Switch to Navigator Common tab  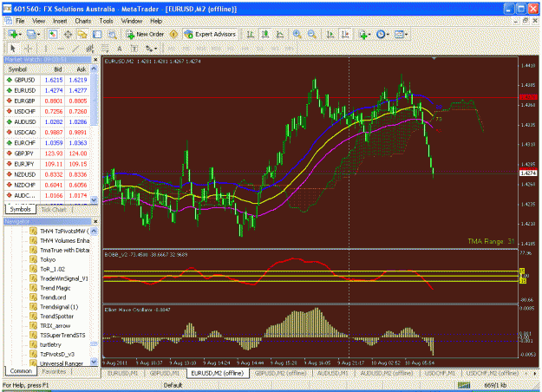(21, 371)
